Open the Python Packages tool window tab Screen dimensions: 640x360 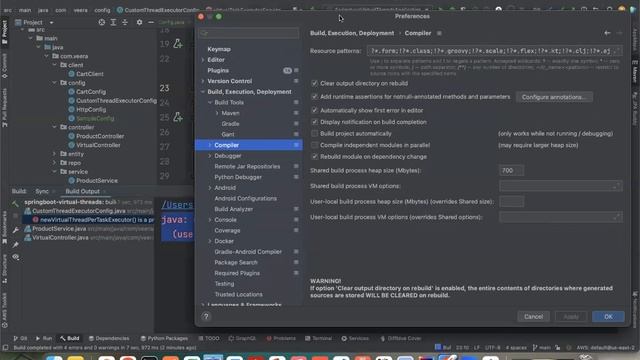click(x=164, y=338)
